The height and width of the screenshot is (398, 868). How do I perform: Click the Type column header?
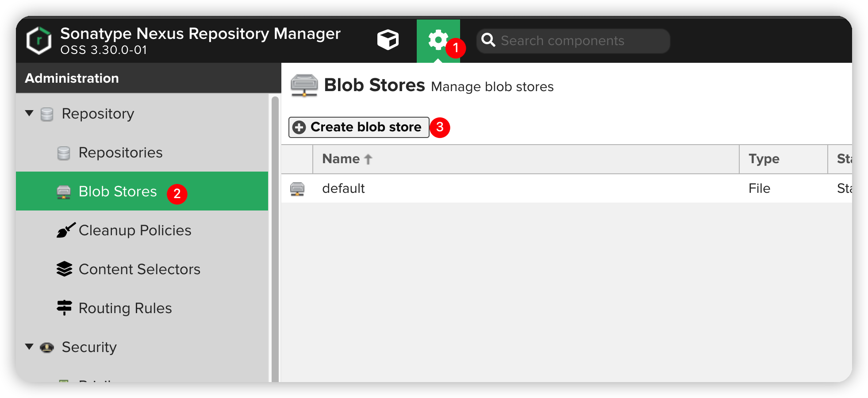[764, 159]
